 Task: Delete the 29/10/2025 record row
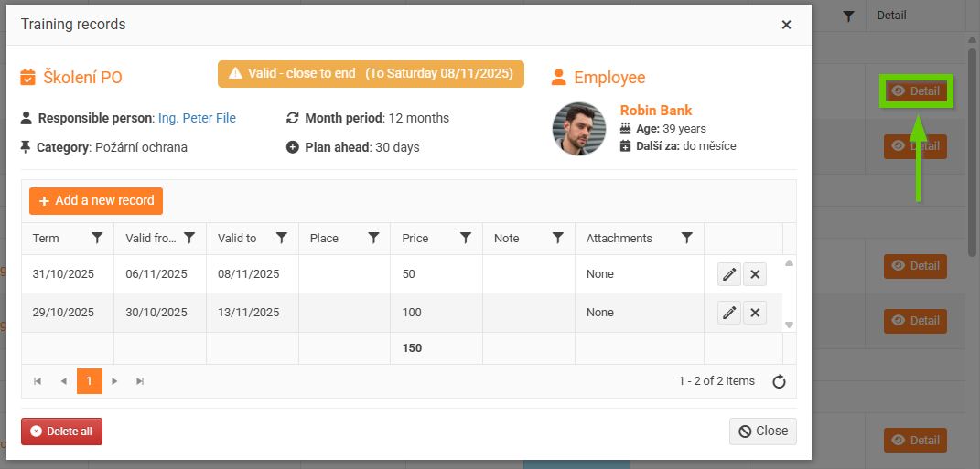[755, 313]
